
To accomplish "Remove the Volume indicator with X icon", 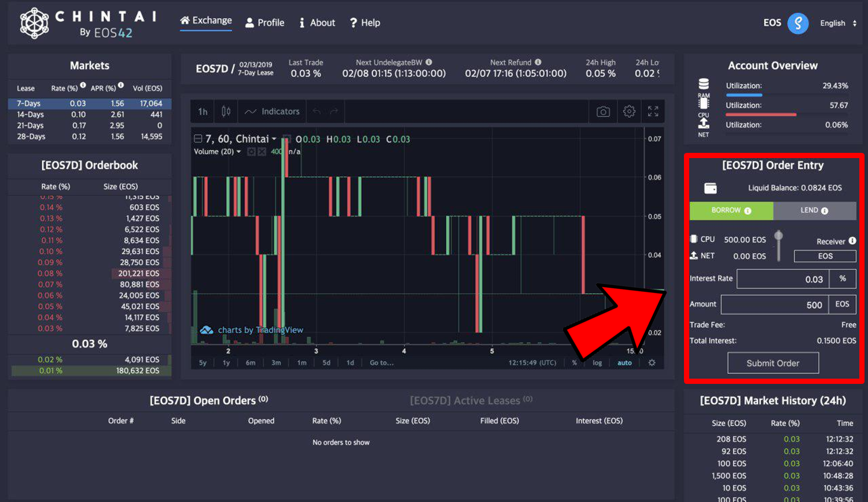I will coord(262,152).
